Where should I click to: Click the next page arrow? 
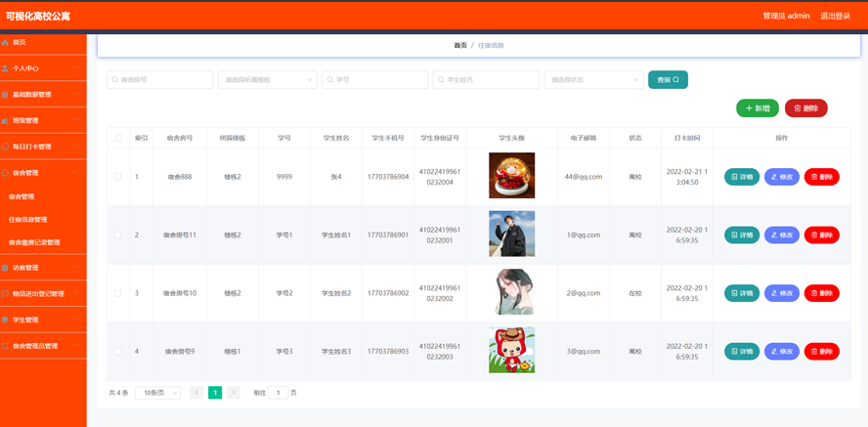point(234,393)
